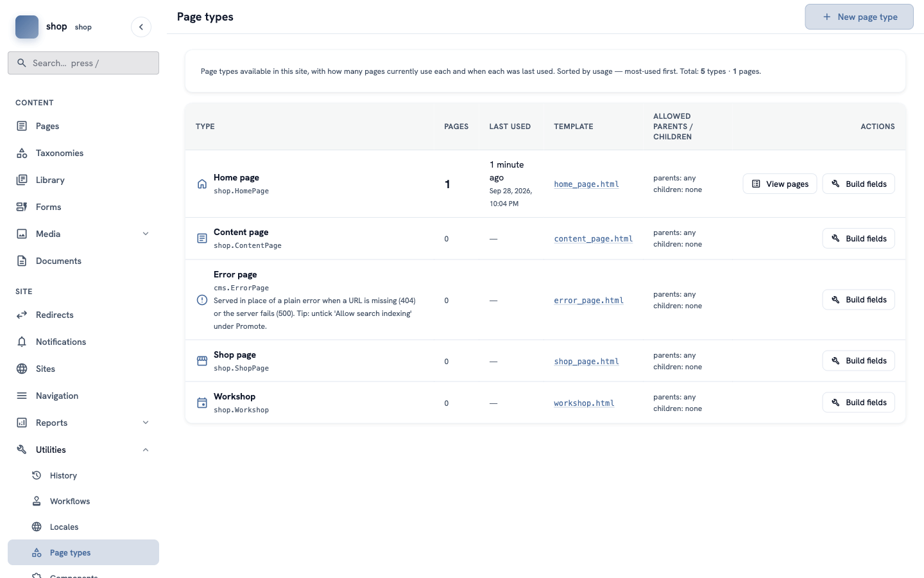Image resolution: width=924 pixels, height=578 pixels.
Task: Click the Error page type alert icon
Action: [202, 300]
